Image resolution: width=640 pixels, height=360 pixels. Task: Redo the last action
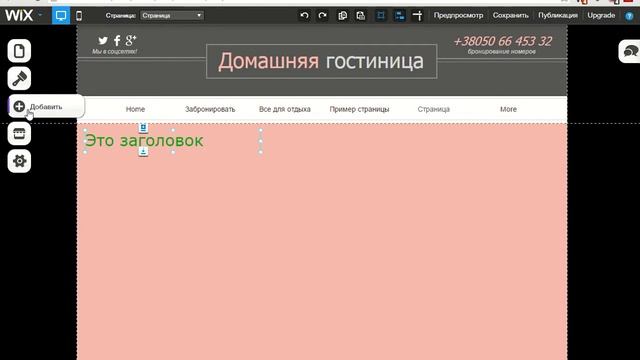pyautogui.click(x=322, y=16)
